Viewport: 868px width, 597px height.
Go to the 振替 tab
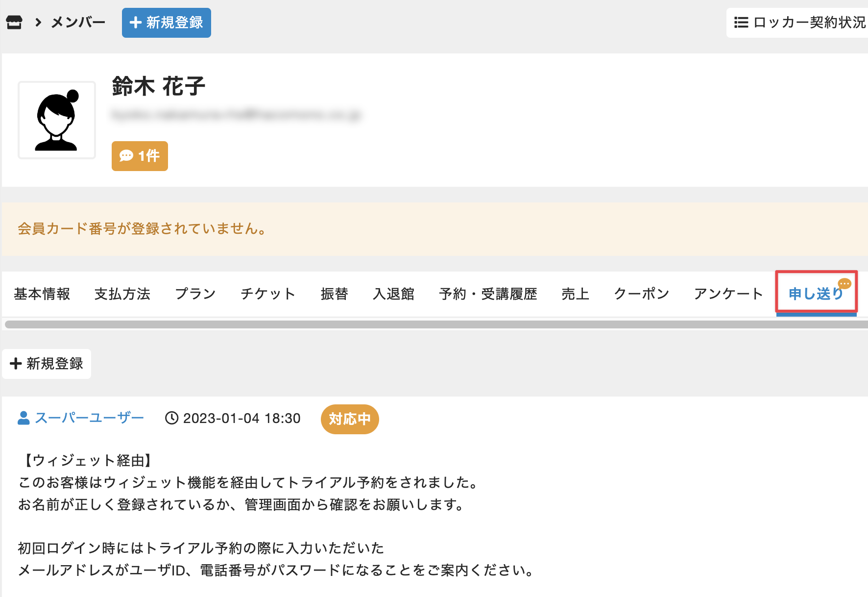335,294
